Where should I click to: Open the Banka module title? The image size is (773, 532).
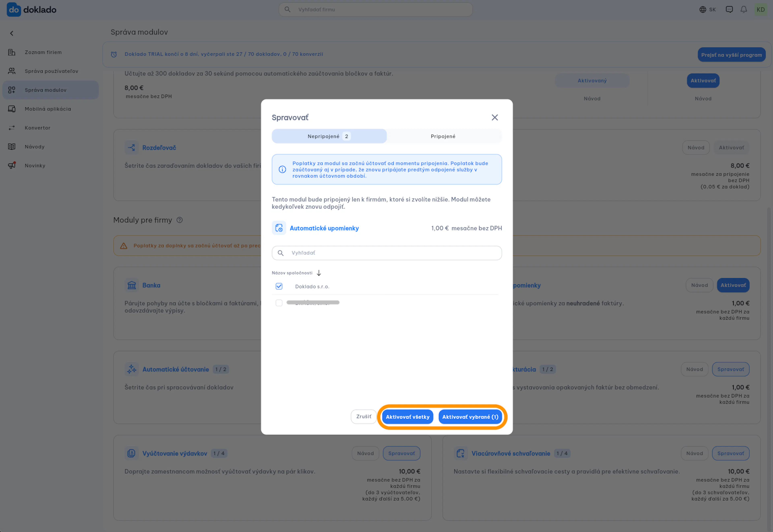pyautogui.click(x=151, y=285)
